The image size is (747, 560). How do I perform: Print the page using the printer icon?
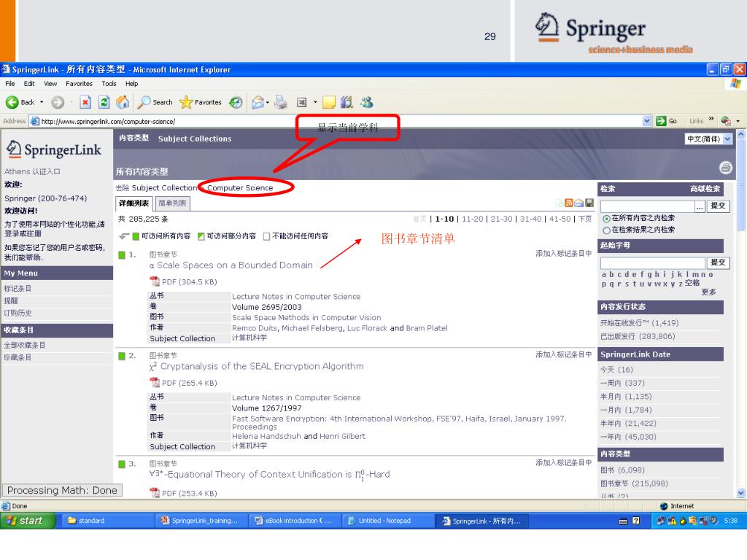(x=281, y=102)
